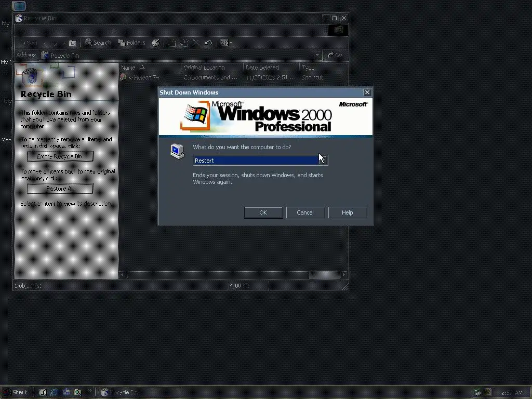Click the Back button in Recycle Bin toolbar
The width and height of the screenshot is (532, 399).
29,43
